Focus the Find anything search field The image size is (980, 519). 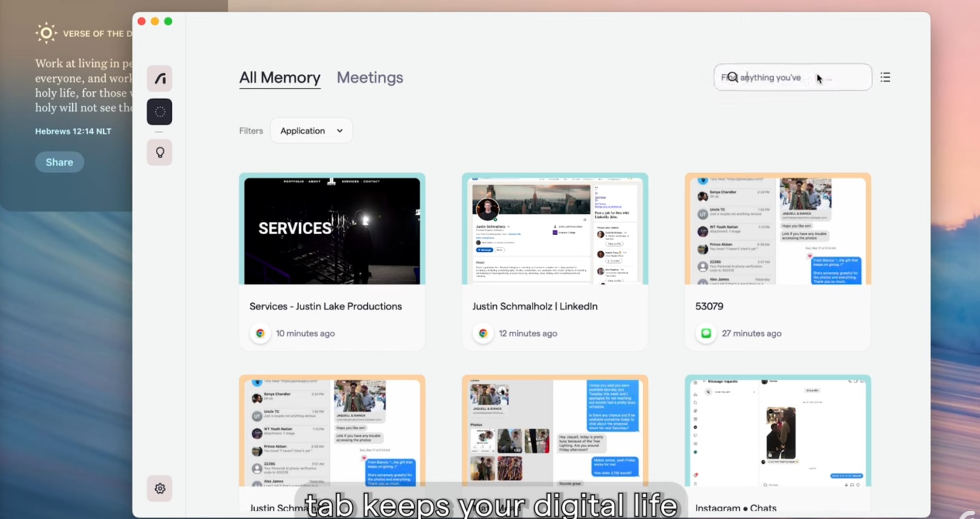tap(793, 77)
